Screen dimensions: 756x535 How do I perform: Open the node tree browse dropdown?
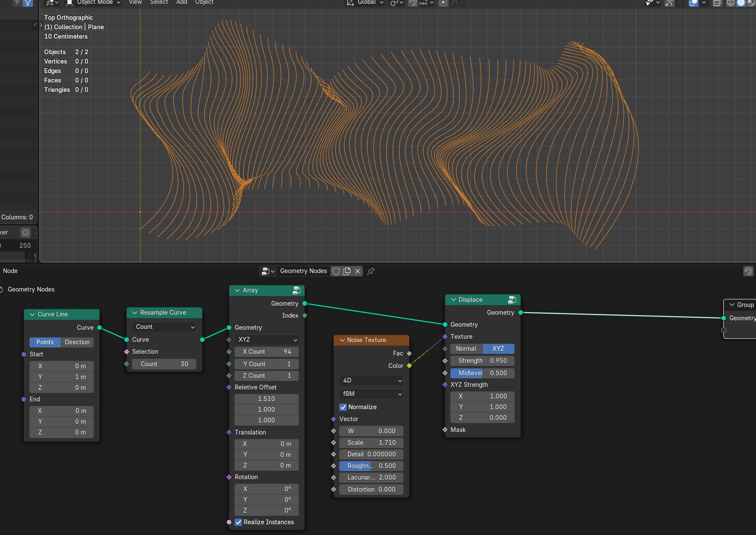click(268, 271)
